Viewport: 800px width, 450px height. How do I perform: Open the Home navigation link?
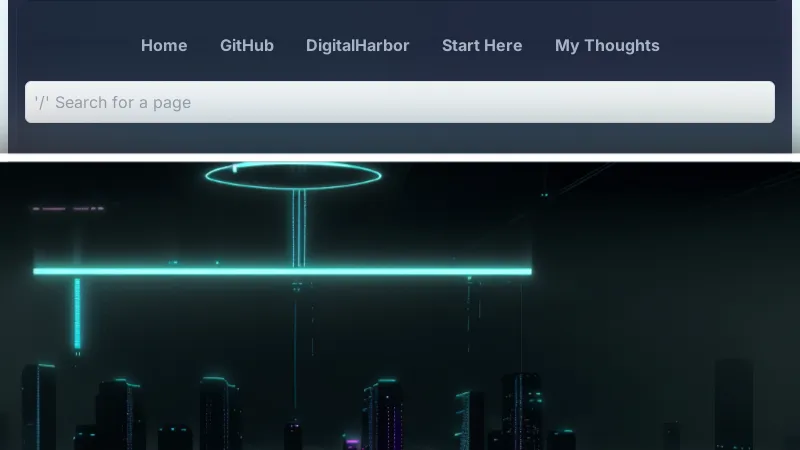coord(164,45)
